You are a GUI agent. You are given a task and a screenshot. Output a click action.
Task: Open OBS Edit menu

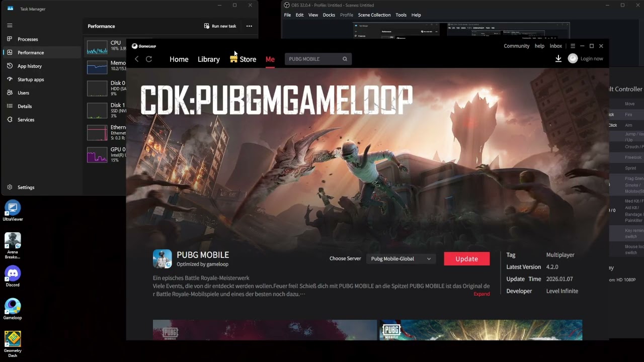pos(299,15)
